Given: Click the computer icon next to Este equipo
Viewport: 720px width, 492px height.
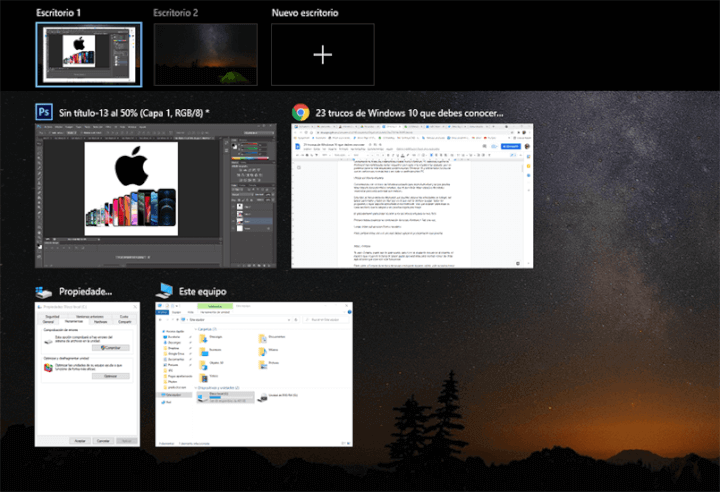Looking at the screenshot, I should tap(164, 291).
